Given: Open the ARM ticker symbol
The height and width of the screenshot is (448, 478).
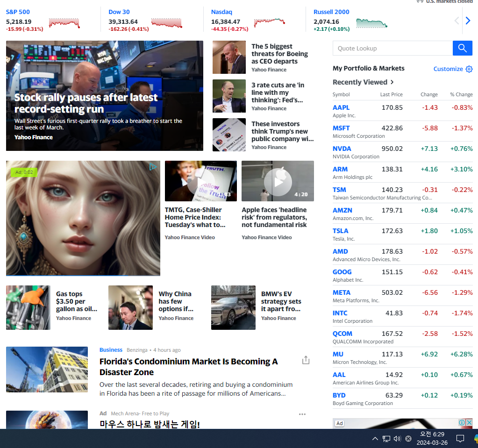Looking at the screenshot, I should 340,169.
